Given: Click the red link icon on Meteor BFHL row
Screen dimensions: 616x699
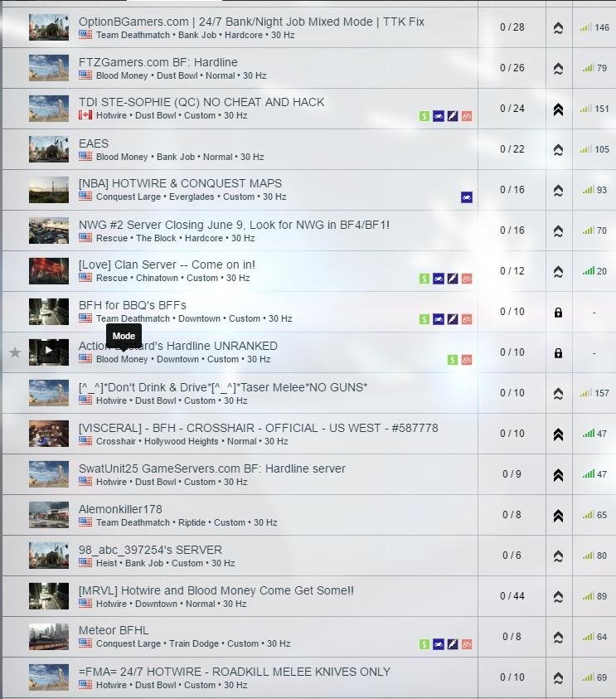Looking at the screenshot, I should 467,644.
